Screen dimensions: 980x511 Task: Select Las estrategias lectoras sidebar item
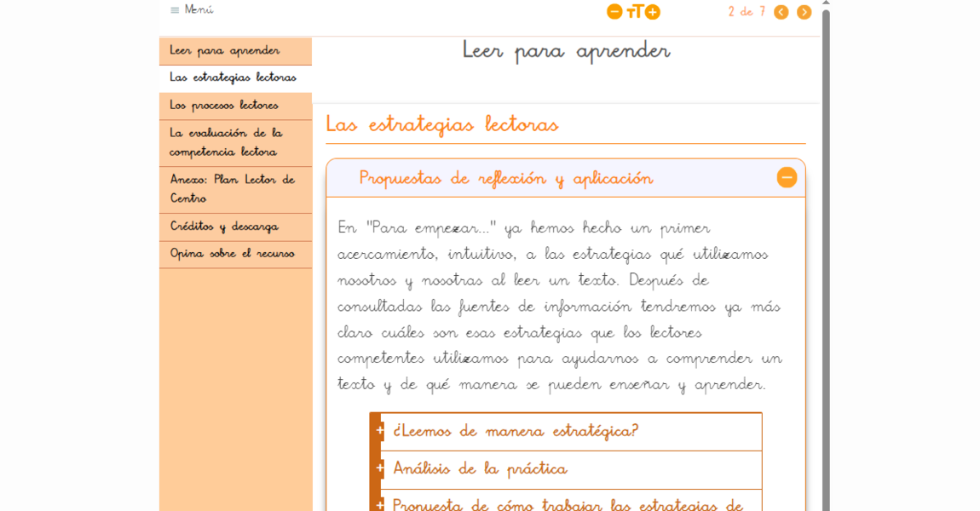click(232, 78)
